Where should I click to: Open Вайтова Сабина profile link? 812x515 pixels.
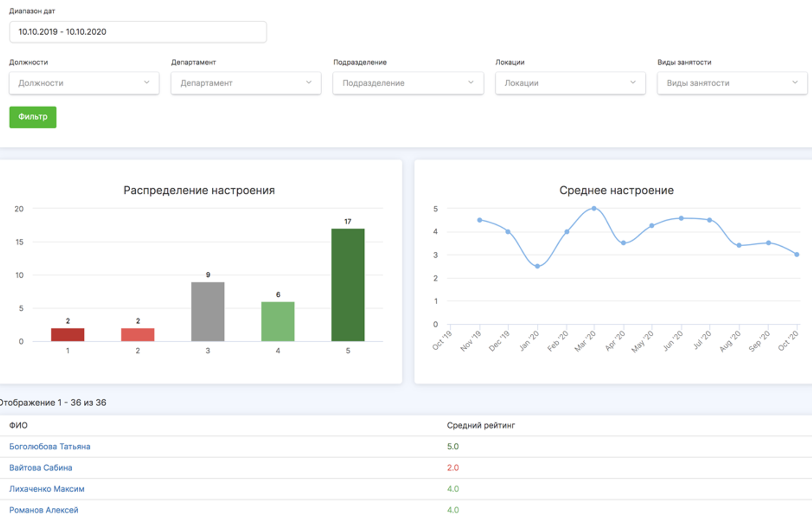point(41,468)
